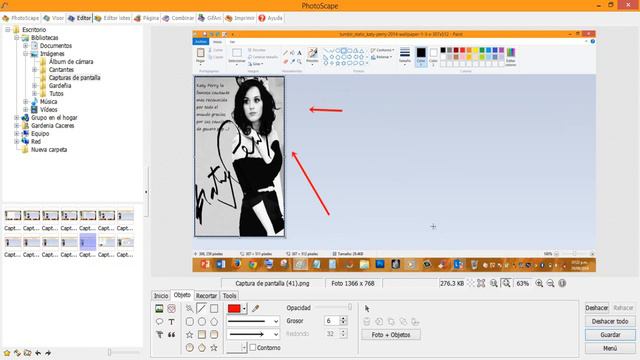
Task: Select the filled square shape tool
Action: click(202, 335)
